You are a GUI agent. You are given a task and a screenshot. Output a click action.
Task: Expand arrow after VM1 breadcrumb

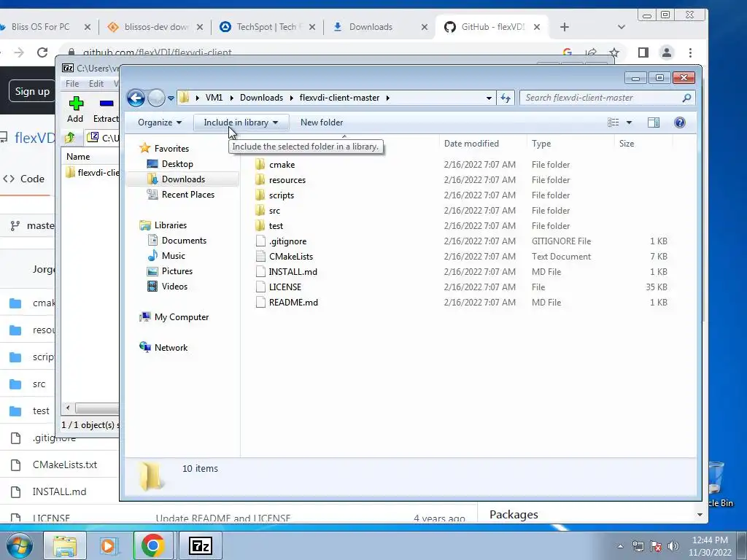tap(231, 98)
